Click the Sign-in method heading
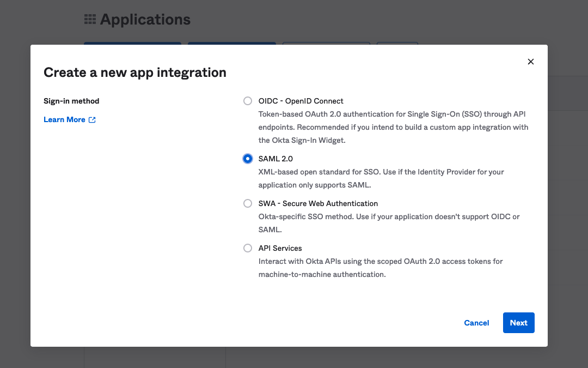Image resolution: width=588 pixels, height=368 pixels. coord(71,101)
